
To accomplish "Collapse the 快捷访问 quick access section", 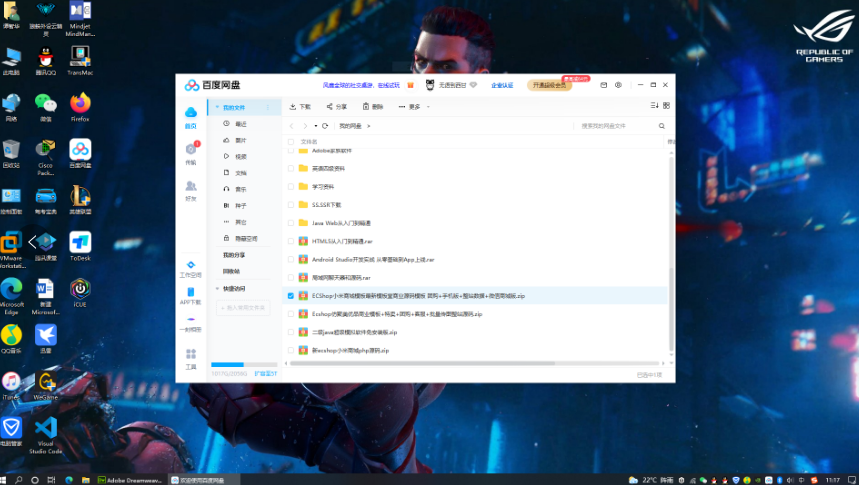I will (x=217, y=289).
